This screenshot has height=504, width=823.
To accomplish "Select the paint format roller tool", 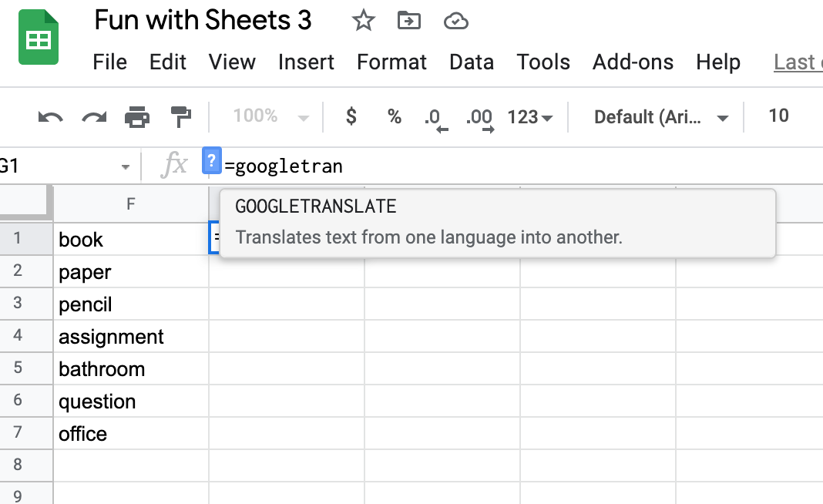I will [x=181, y=117].
